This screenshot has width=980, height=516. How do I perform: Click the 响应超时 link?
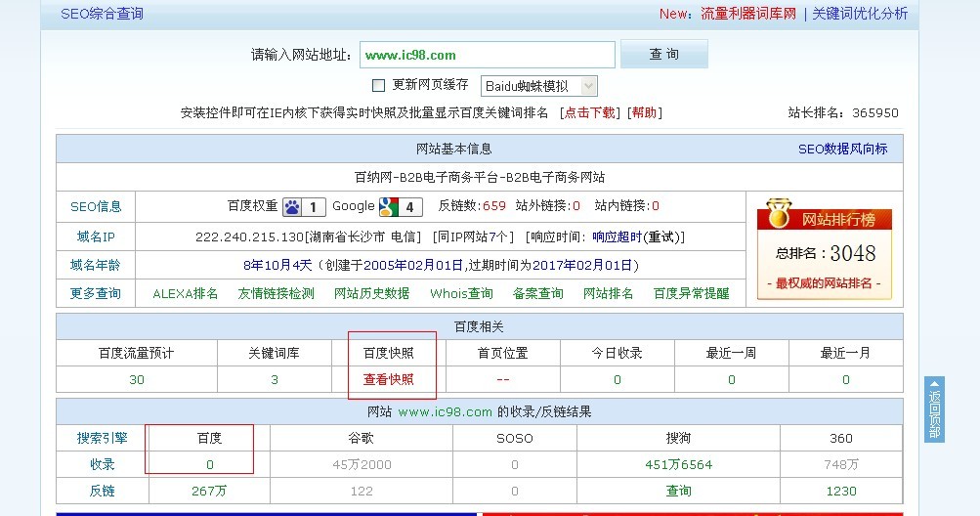coord(617,237)
